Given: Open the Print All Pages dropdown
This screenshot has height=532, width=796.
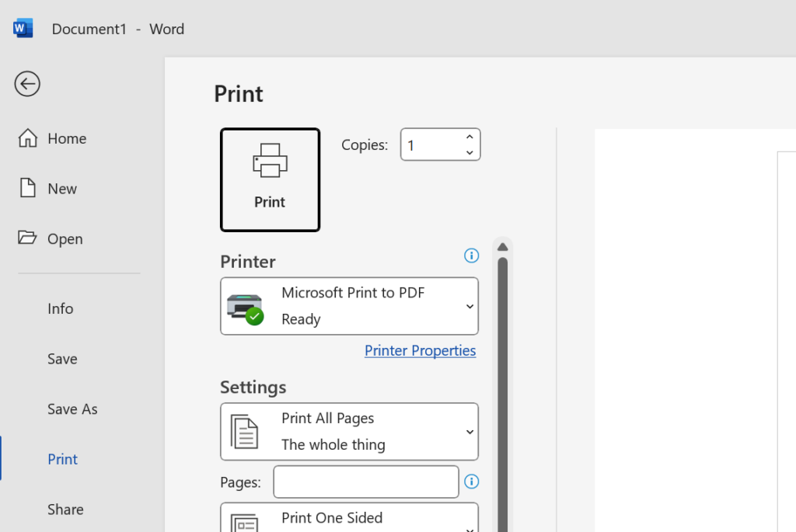Looking at the screenshot, I should [x=470, y=432].
